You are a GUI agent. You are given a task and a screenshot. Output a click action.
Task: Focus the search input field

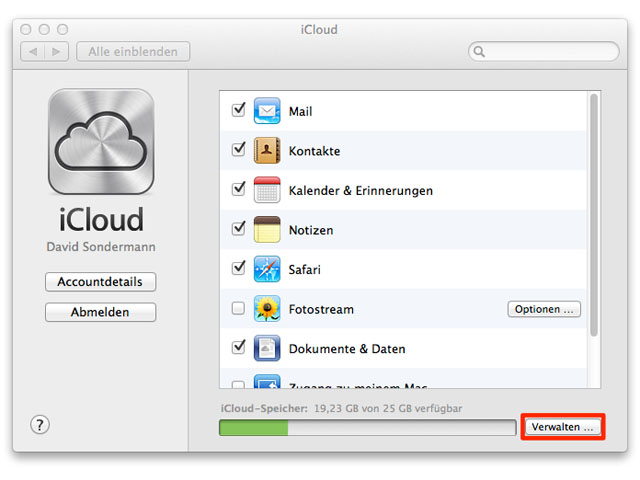(x=544, y=51)
